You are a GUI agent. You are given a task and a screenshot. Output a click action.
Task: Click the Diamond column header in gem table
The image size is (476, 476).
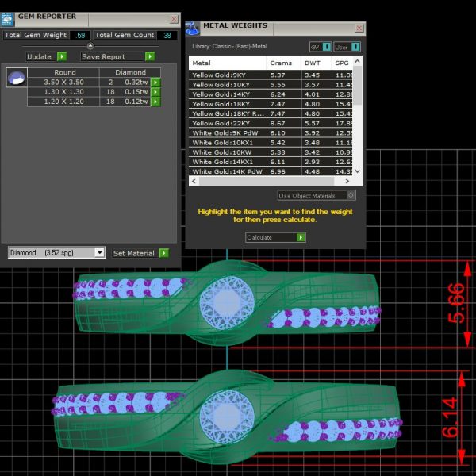(x=130, y=72)
